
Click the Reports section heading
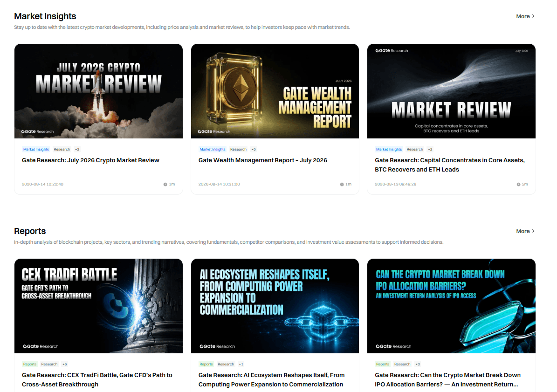pos(30,231)
